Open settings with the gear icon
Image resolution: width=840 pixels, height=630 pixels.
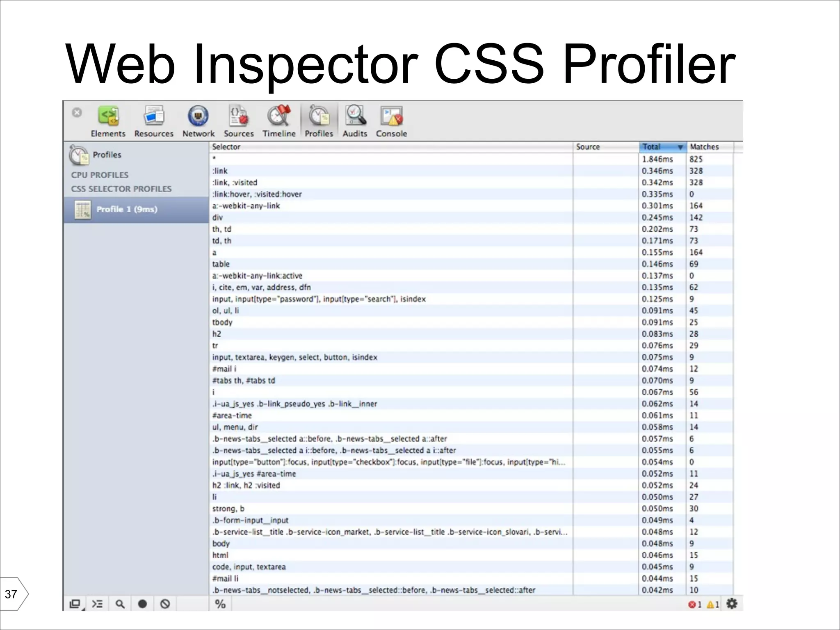732,604
